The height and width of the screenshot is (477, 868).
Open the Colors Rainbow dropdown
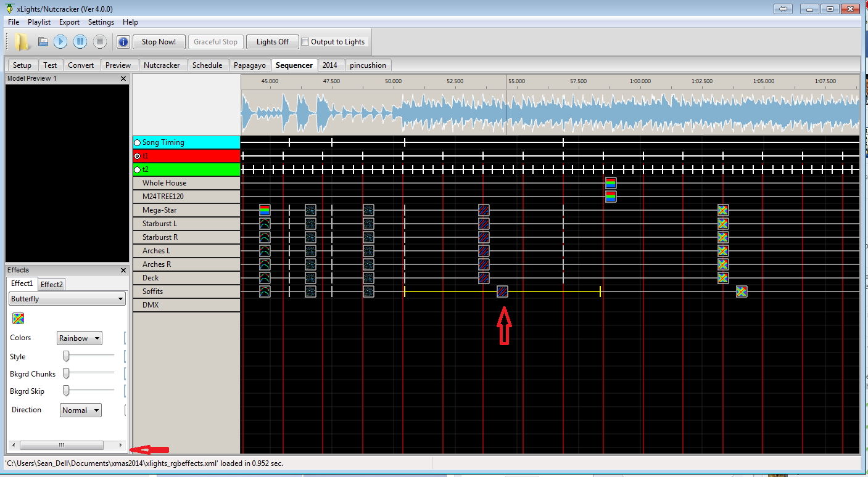[x=80, y=338]
